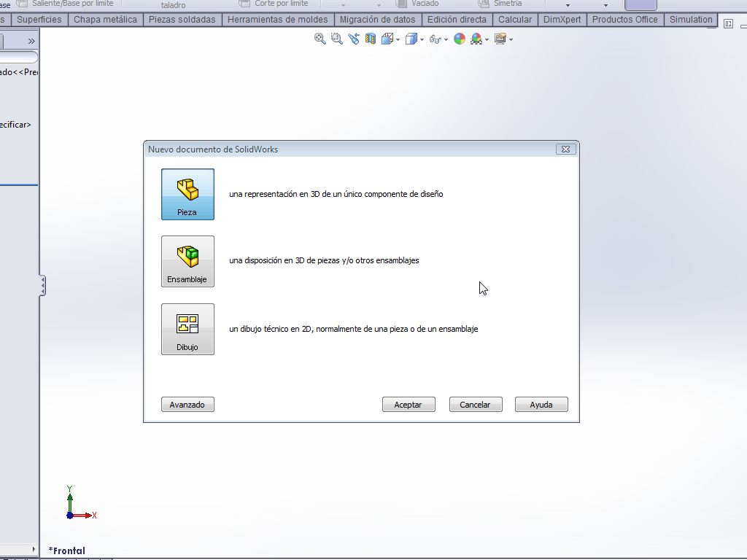Click the XY coordinate triad
Image resolution: width=747 pixels, height=560 pixels.
click(x=82, y=503)
